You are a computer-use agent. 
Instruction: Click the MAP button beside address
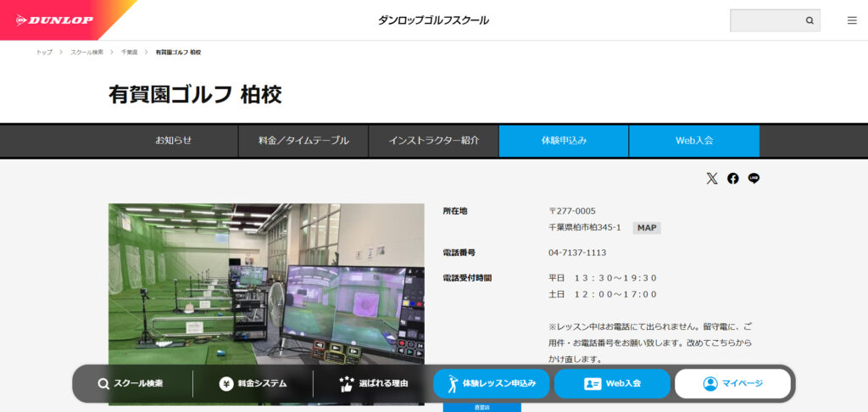click(x=647, y=227)
